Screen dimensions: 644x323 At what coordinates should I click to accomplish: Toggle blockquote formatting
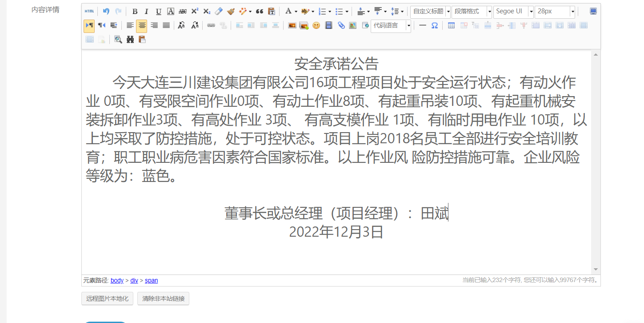tap(260, 12)
